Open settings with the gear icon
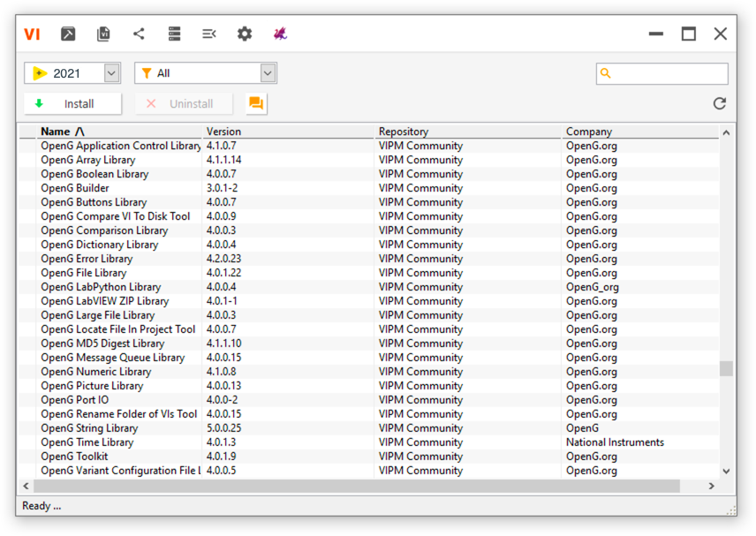The width and height of the screenshot is (756, 536). [245, 34]
